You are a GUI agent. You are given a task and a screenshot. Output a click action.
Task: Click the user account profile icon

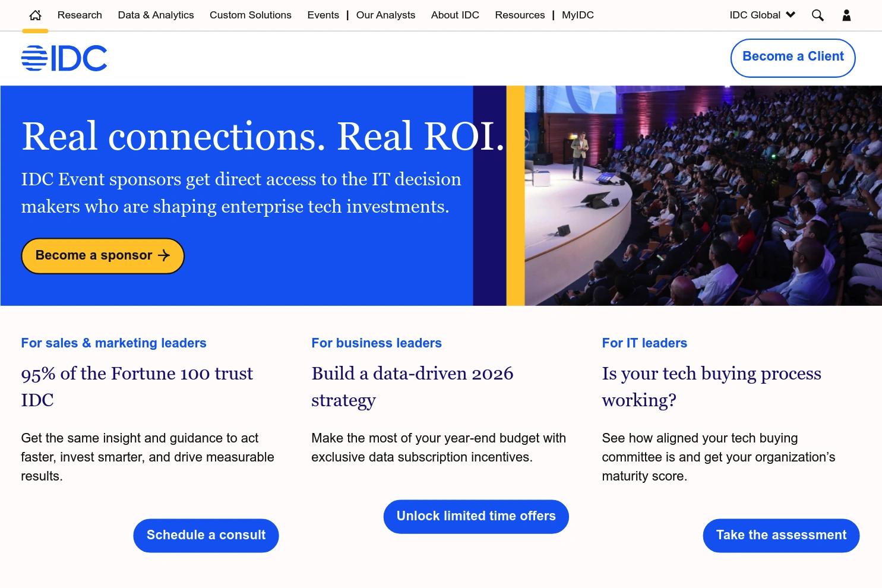pyautogui.click(x=846, y=15)
